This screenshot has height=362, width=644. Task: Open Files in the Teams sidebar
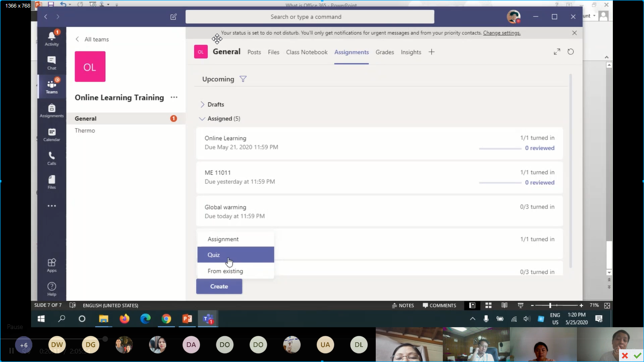pos(52,182)
